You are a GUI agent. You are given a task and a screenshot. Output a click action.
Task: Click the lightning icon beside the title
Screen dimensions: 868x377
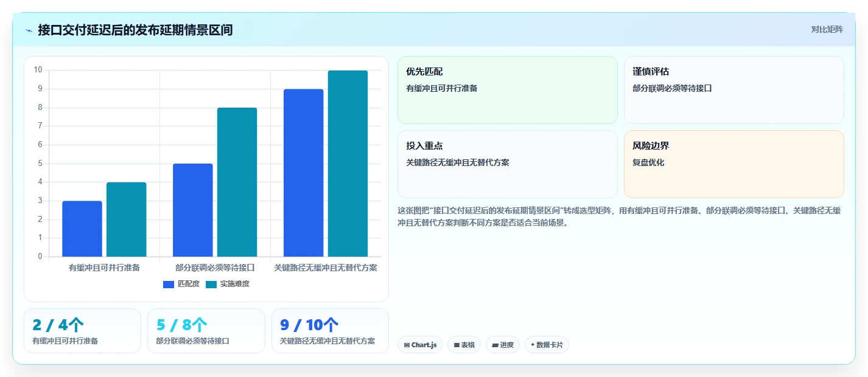coord(29,30)
